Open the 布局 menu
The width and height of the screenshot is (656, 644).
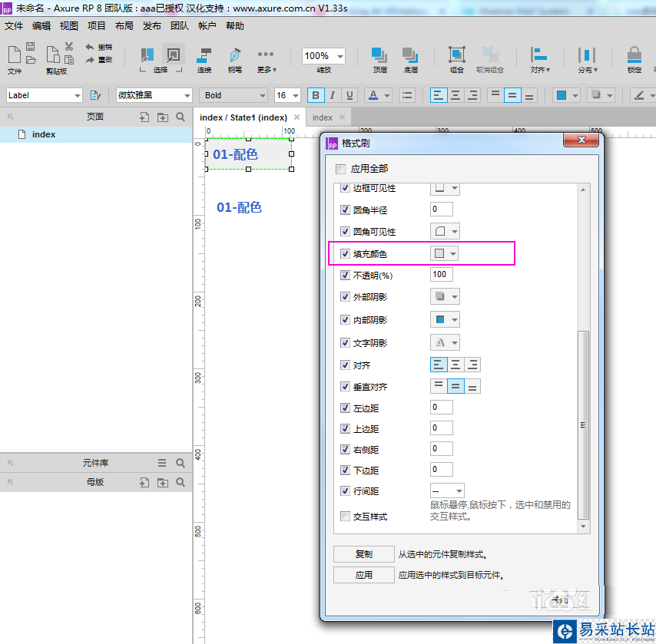coord(124,25)
